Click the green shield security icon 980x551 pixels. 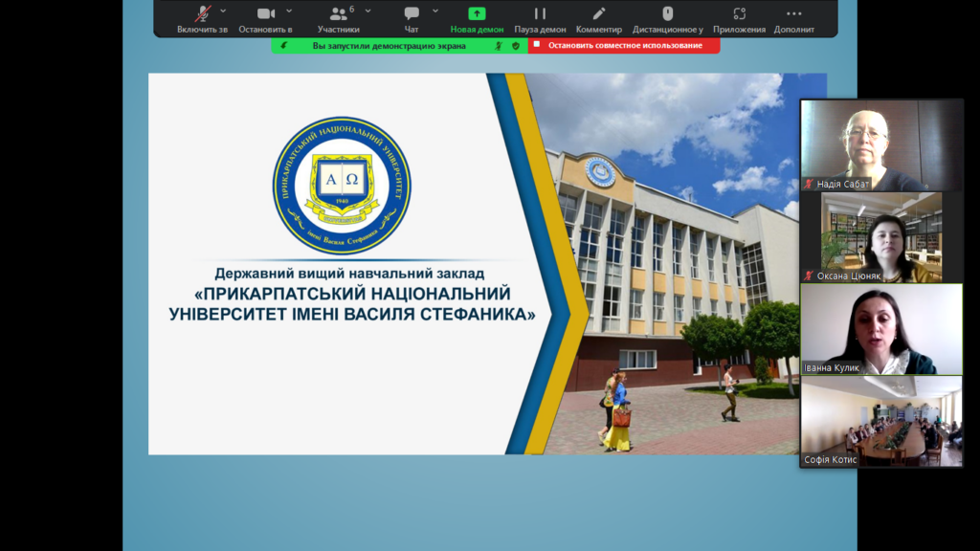(516, 45)
